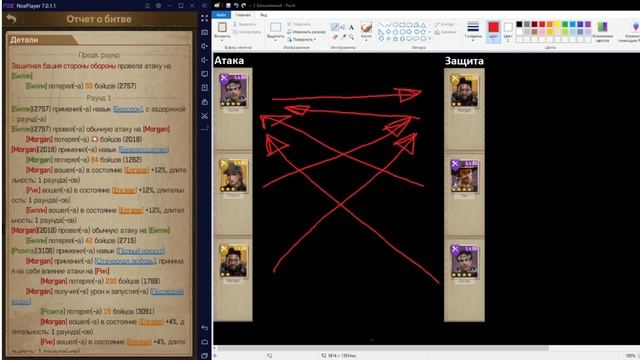The height and width of the screenshot is (360, 640).
Task: Select the Eraser tool in Paint
Action: click(335, 37)
